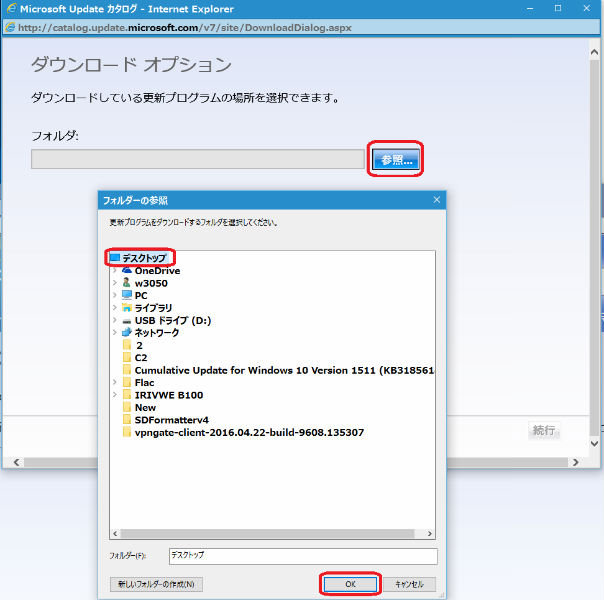Cancel the folder browse dialog with キャンセル
This screenshot has width=604, height=600.
click(409, 584)
